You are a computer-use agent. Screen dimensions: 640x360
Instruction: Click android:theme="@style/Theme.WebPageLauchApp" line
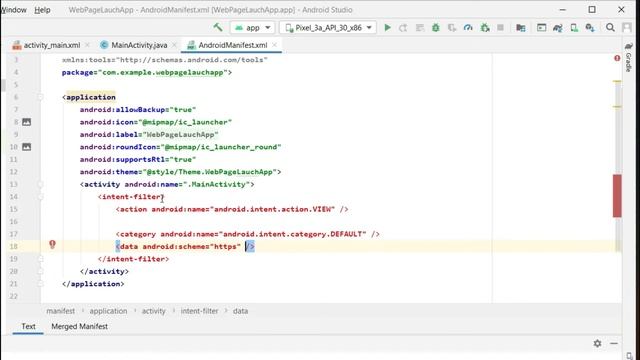click(x=180, y=172)
